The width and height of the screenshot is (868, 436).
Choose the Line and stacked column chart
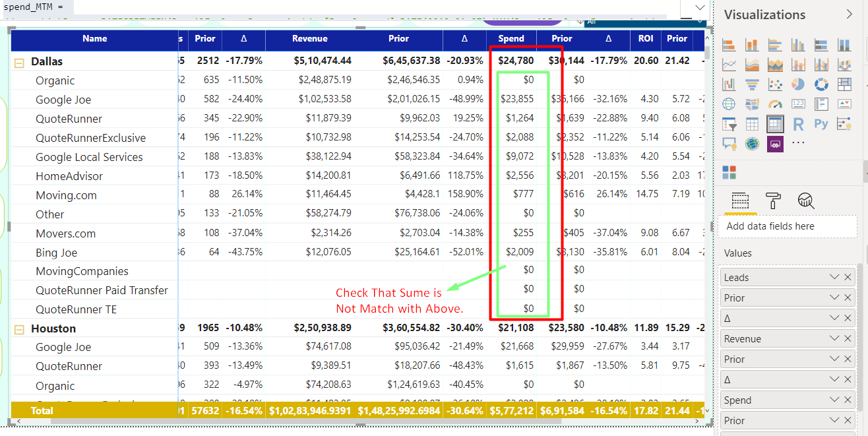point(798,65)
